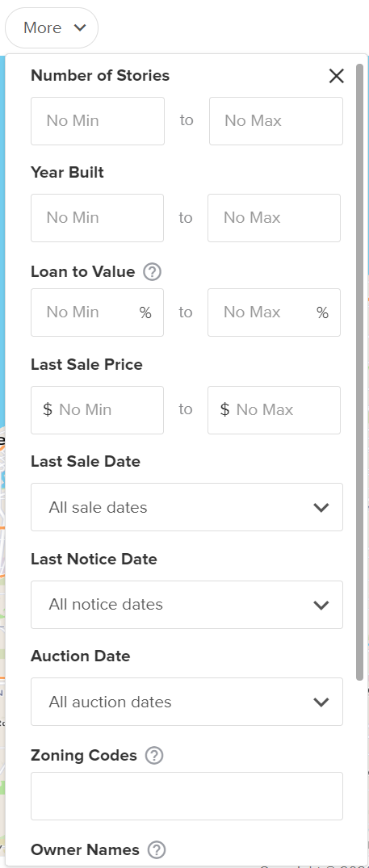
Task: Click Year Built maximum field
Action: coord(275,218)
